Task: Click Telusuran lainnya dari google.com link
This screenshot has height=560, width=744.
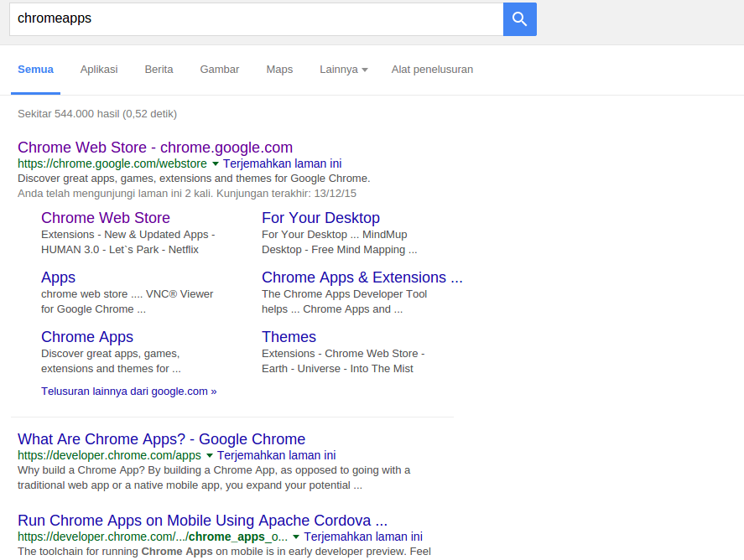Action: pyautogui.click(x=128, y=391)
